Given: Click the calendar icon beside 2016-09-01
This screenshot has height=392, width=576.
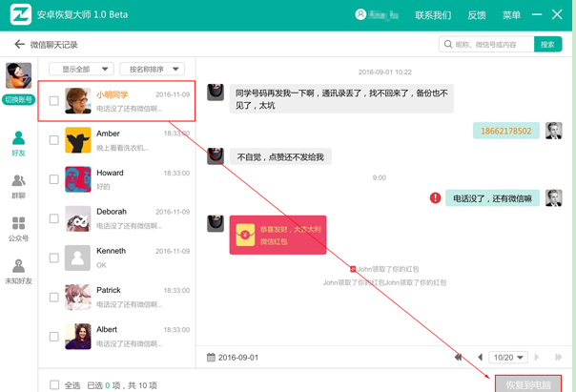Looking at the screenshot, I should 211,358.
